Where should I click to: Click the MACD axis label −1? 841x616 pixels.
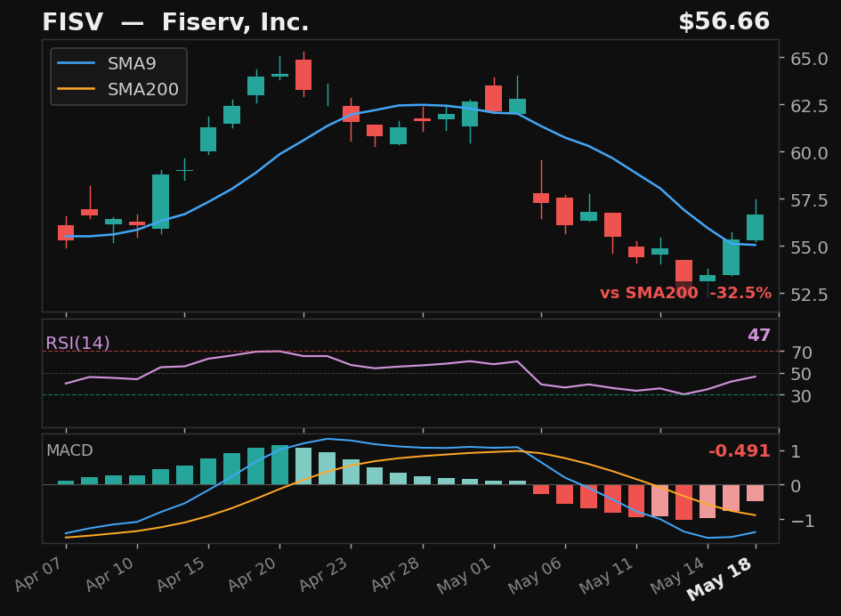tap(803, 521)
